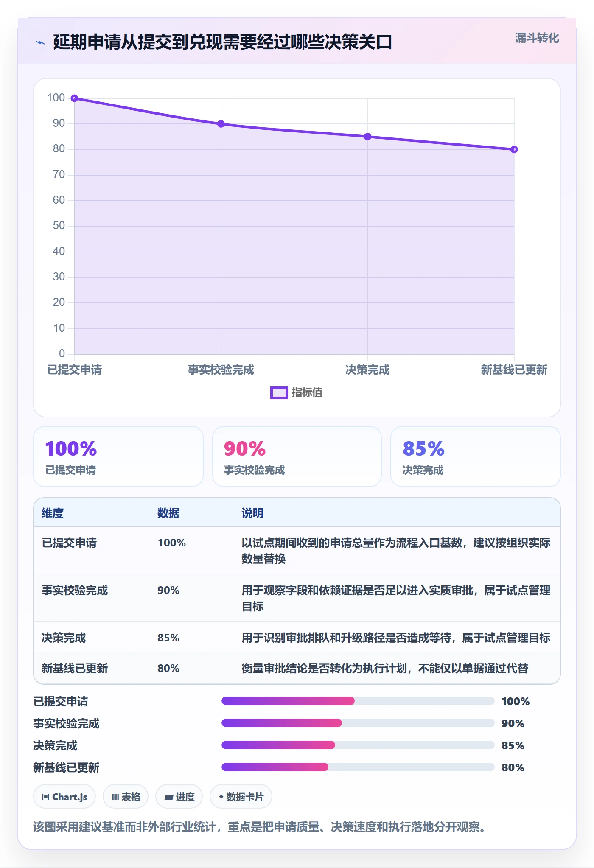Open the 90% 事实校验完成 data card
This screenshot has height=868, width=594.
(x=297, y=456)
